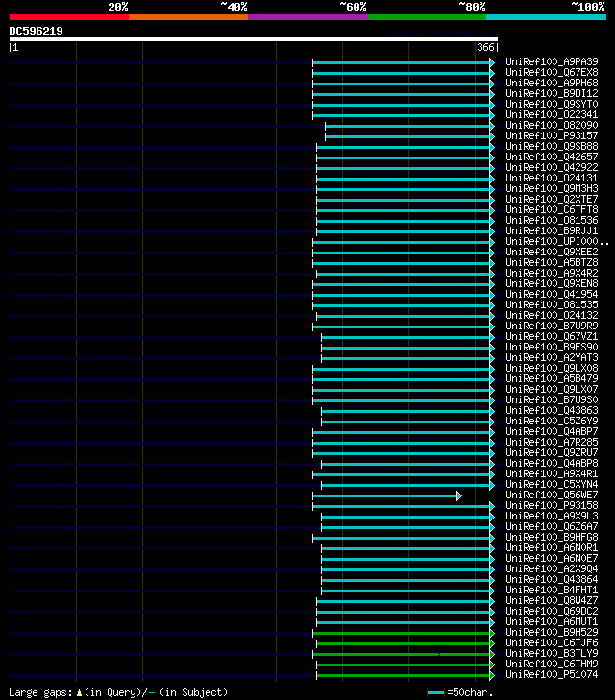Open the UniRef100_Q9SB88 entry
Image resolution: width=615 pixels, height=700 pixels.
pos(552,146)
